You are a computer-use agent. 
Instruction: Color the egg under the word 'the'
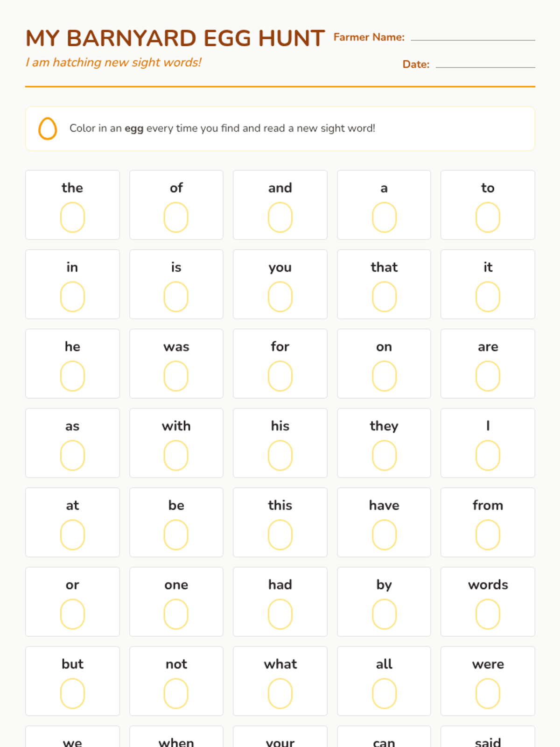point(72,217)
